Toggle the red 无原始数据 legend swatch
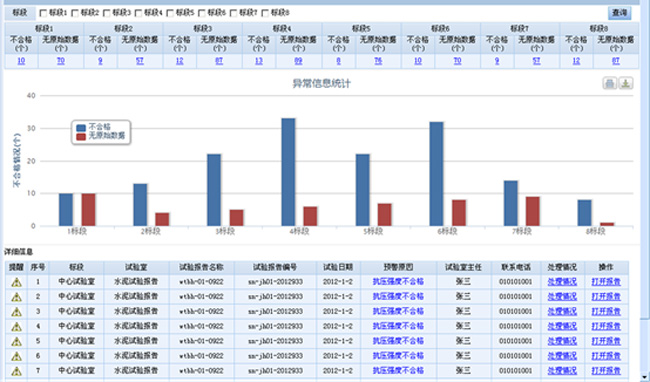This screenshot has height=382, width=650. [x=81, y=136]
